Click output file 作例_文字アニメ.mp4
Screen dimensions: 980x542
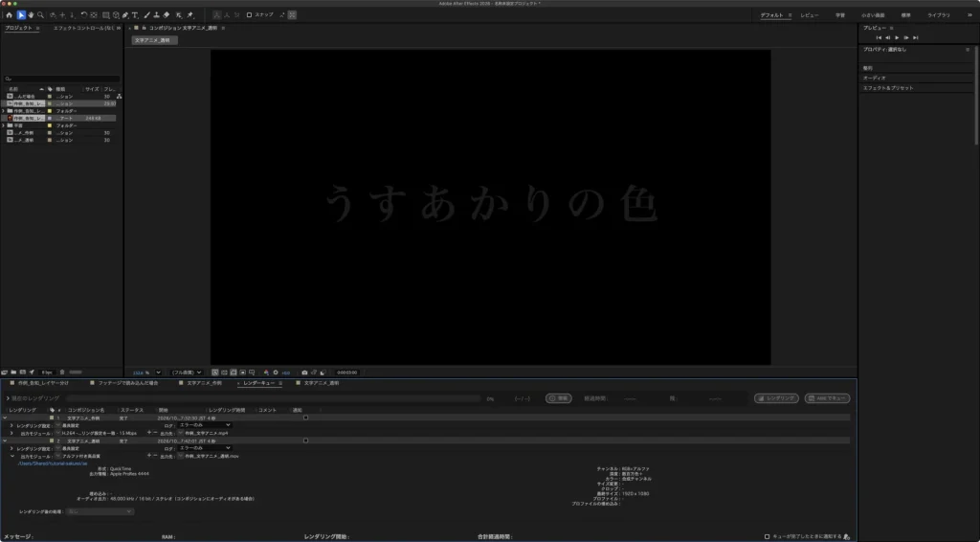click(207, 433)
